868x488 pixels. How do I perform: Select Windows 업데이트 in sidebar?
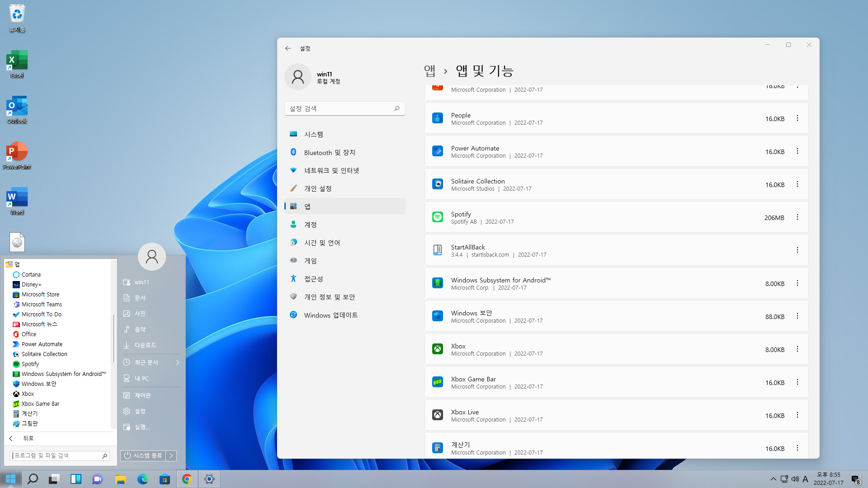click(344, 315)
